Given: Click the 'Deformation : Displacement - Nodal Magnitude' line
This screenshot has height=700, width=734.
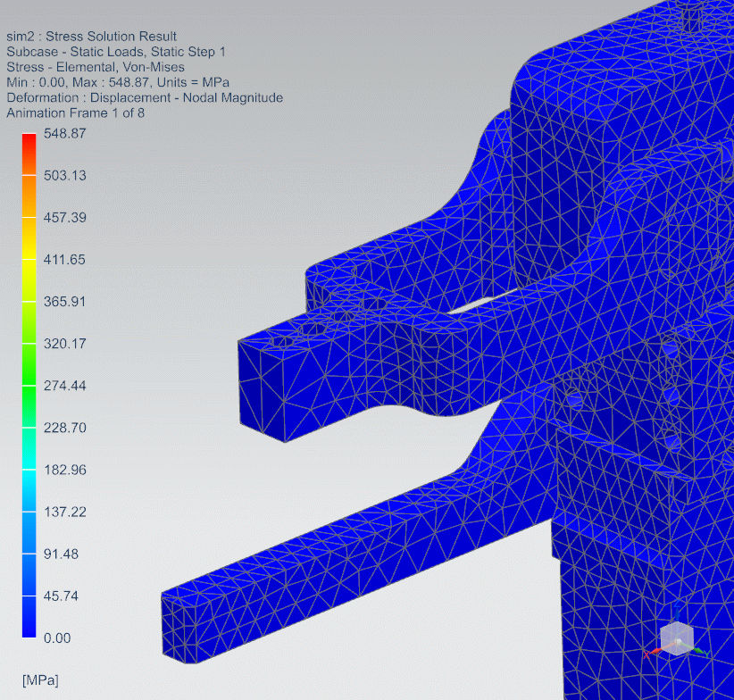Looking at the screenshot, I should (145, 98).
